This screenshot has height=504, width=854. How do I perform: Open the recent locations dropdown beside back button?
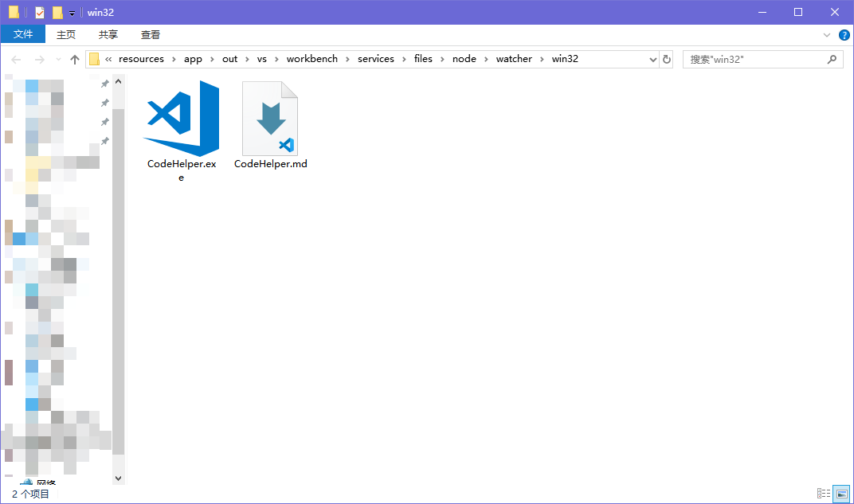[57, 58]
